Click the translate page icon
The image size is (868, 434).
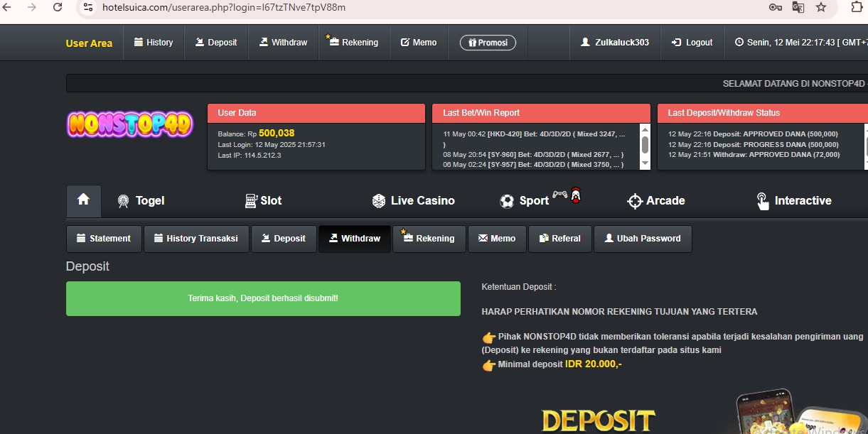[x=798, y=7]
